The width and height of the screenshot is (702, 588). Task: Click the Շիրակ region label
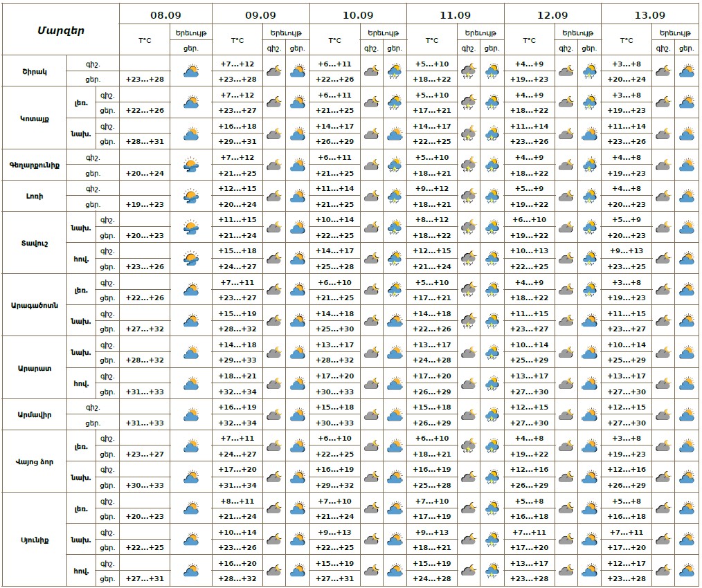point(34,71)
